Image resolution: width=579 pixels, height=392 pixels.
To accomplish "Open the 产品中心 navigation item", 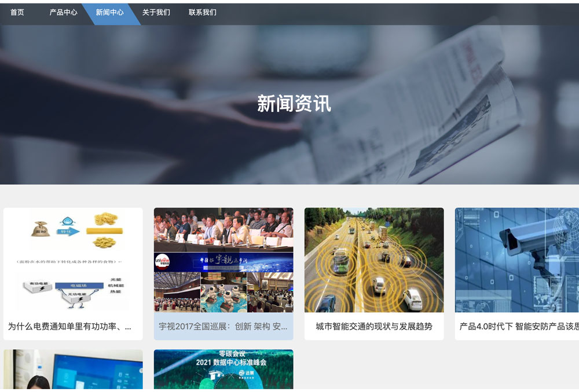I will 63,12.
